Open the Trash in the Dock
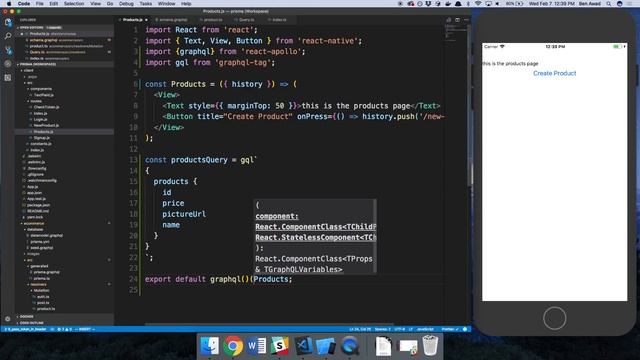The image size is (640, 360). tap(430, 346)
